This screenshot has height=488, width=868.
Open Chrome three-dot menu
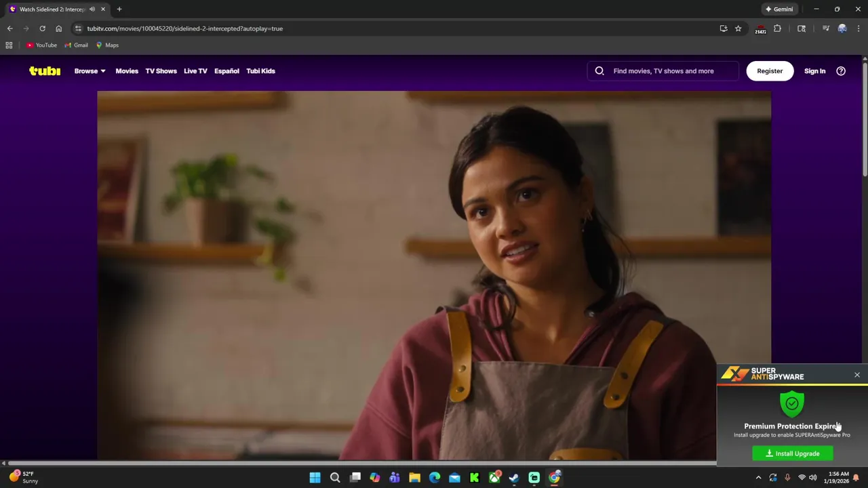click(x=859, y=28)
